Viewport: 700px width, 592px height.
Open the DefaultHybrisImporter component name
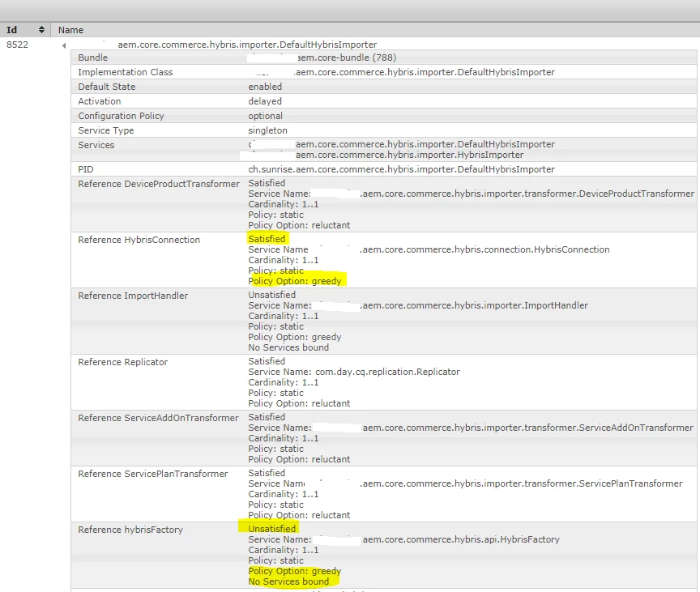click(x=247, y=45)
